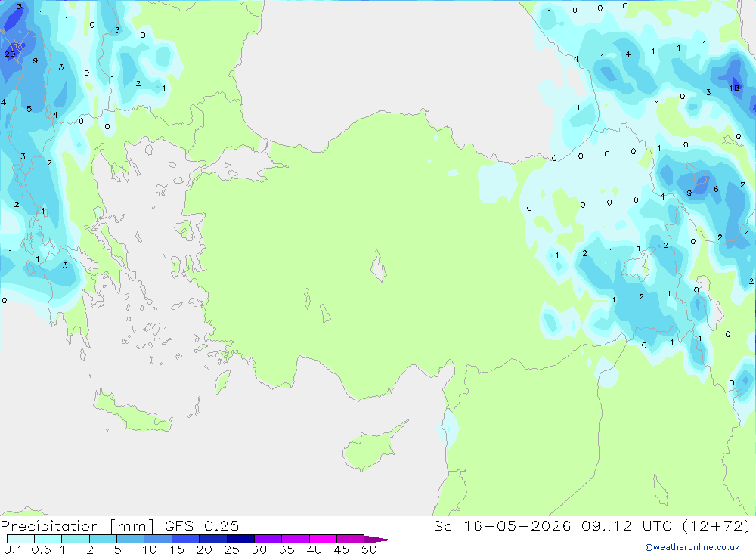
Task: Select the dark navy swatch between 25 and 30
Action: tap(240, 539)
